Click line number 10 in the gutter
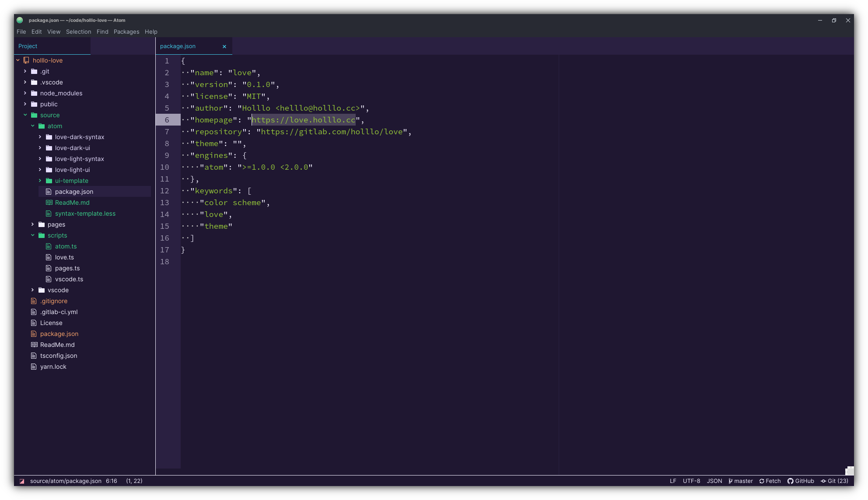868x500 pixels. [164, 167]
